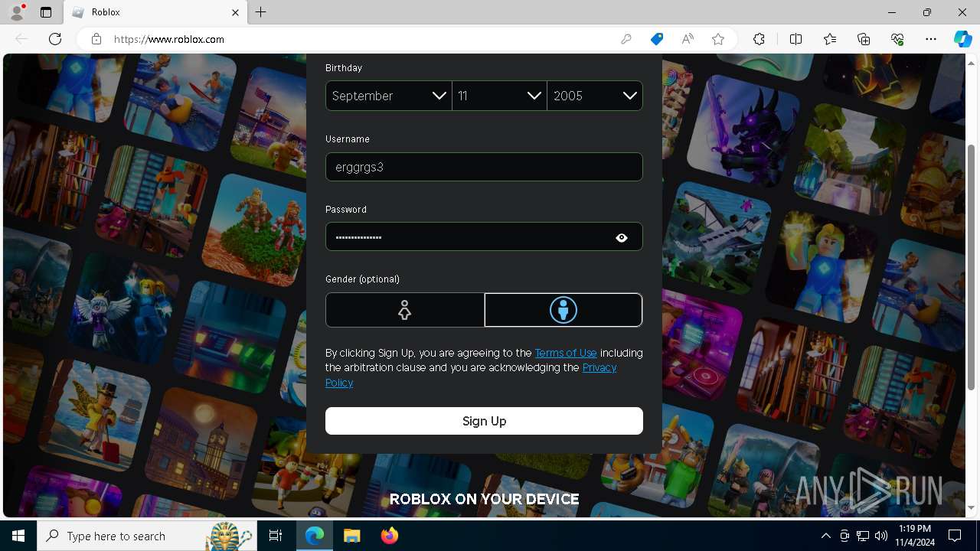Toggle split screen view
The image size is (980, 551).
click(795, 39)
